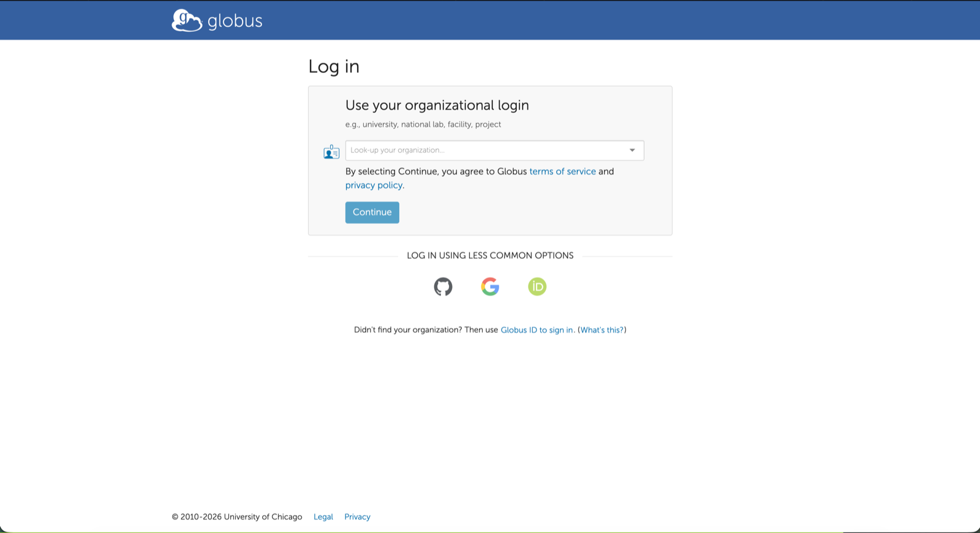Click the globus wordmark in the header
Screen dimensions: 980x533
[235, 21]
